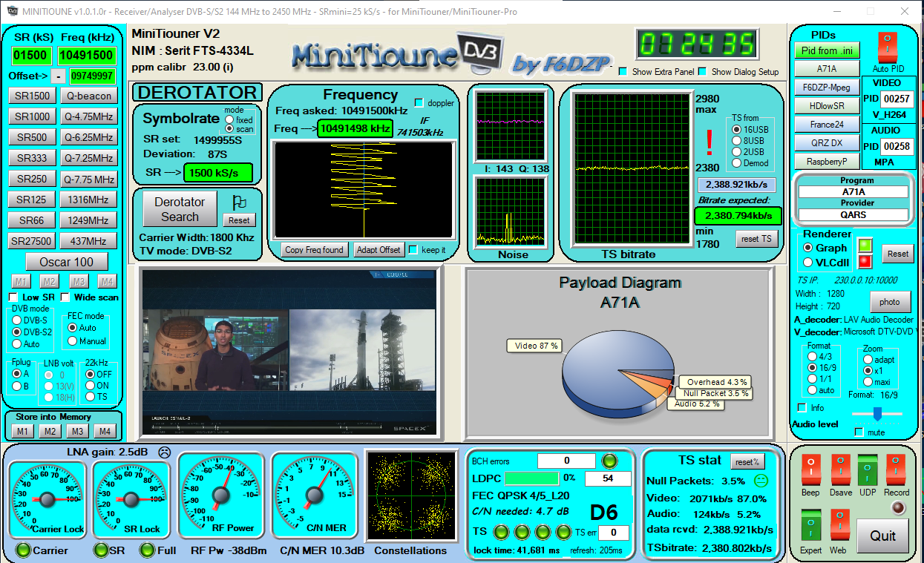Flip the Web rocker switch
The width and height of the screenshot is (924, 563).
[x=839, y=524]
